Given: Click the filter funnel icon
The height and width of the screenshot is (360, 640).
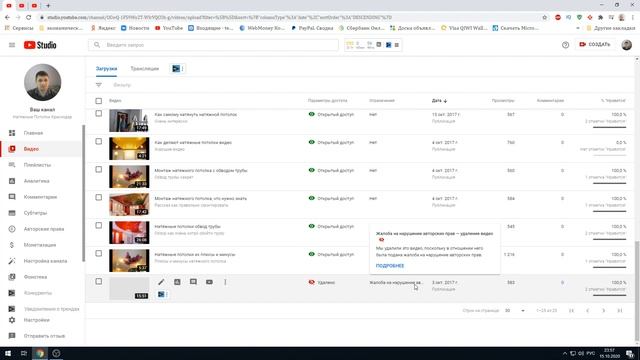Looking at the screenshot, I should tap(99, 85).
